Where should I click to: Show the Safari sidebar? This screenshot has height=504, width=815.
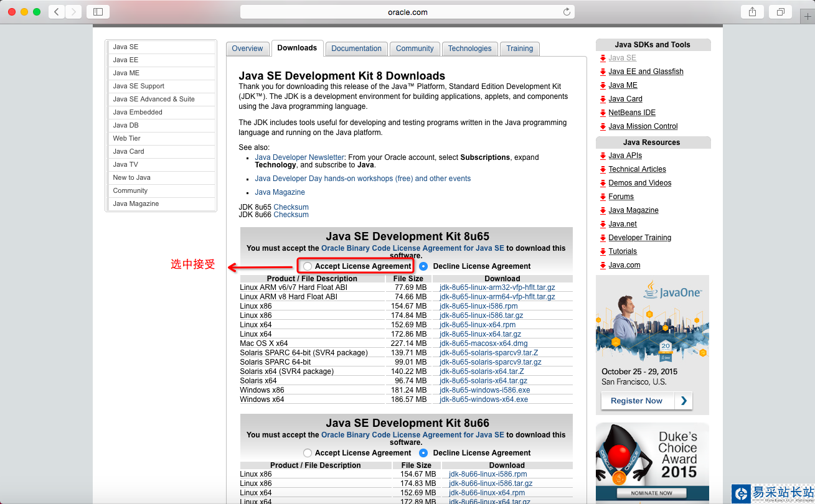(98, 12)
